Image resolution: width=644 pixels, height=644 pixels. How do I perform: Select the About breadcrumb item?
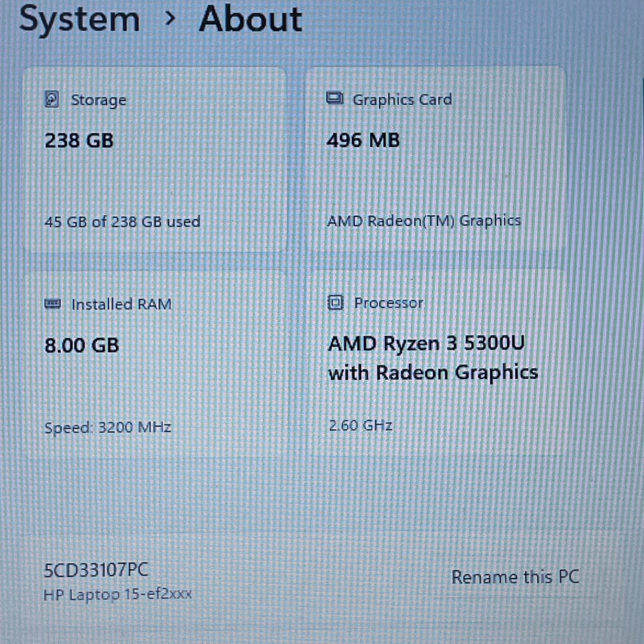click(251, 19)
